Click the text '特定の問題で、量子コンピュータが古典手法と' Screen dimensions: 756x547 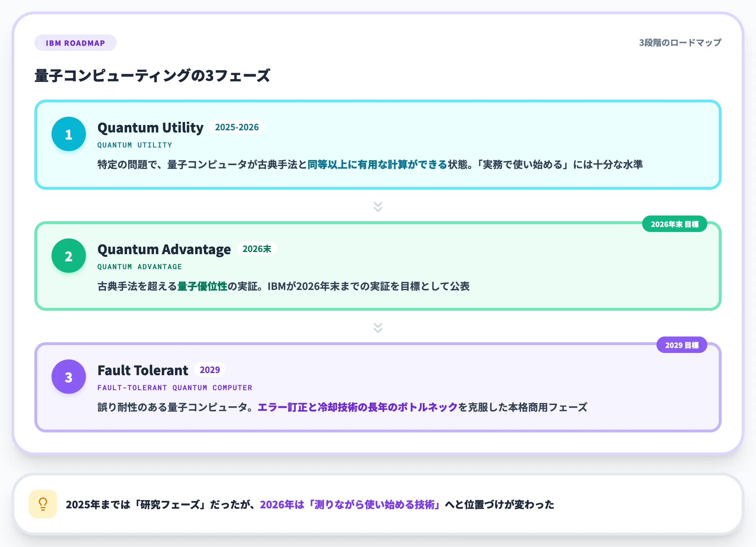202,165
